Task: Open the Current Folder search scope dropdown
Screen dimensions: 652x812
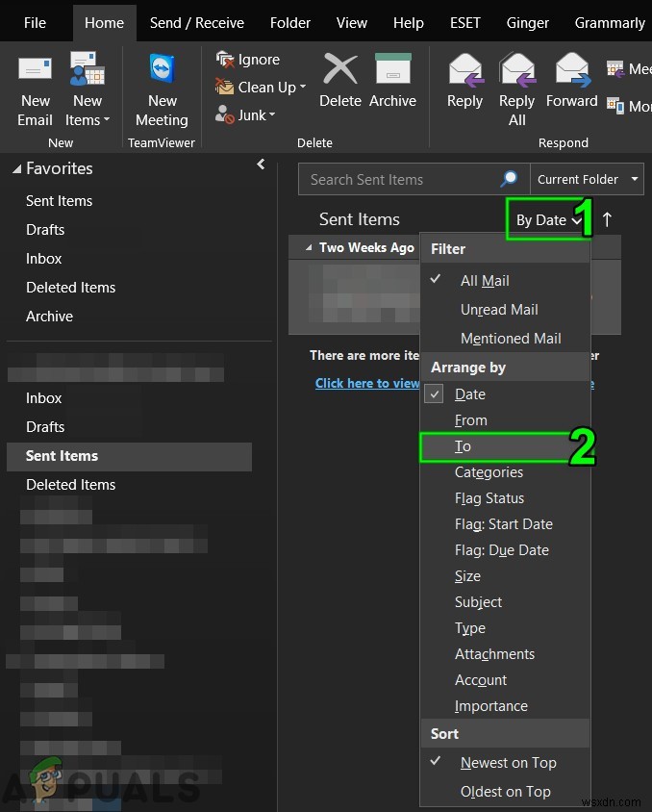Action: (587, 179)
